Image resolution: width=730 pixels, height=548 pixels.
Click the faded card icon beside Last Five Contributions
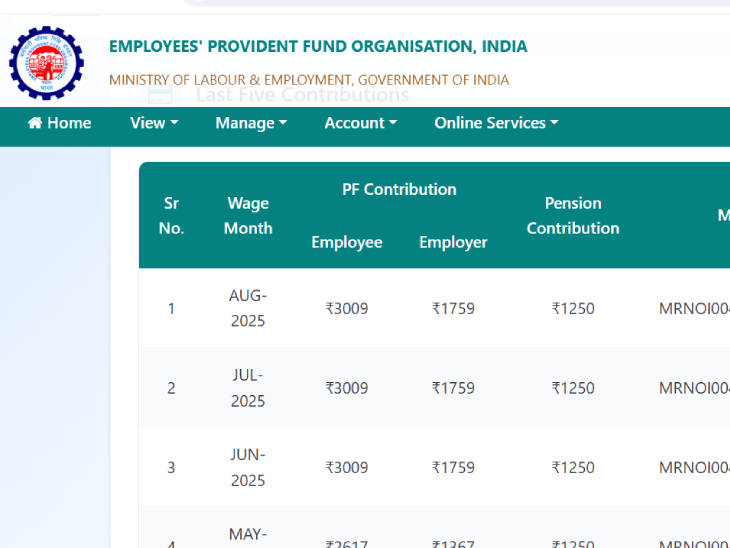pos(160,95)
